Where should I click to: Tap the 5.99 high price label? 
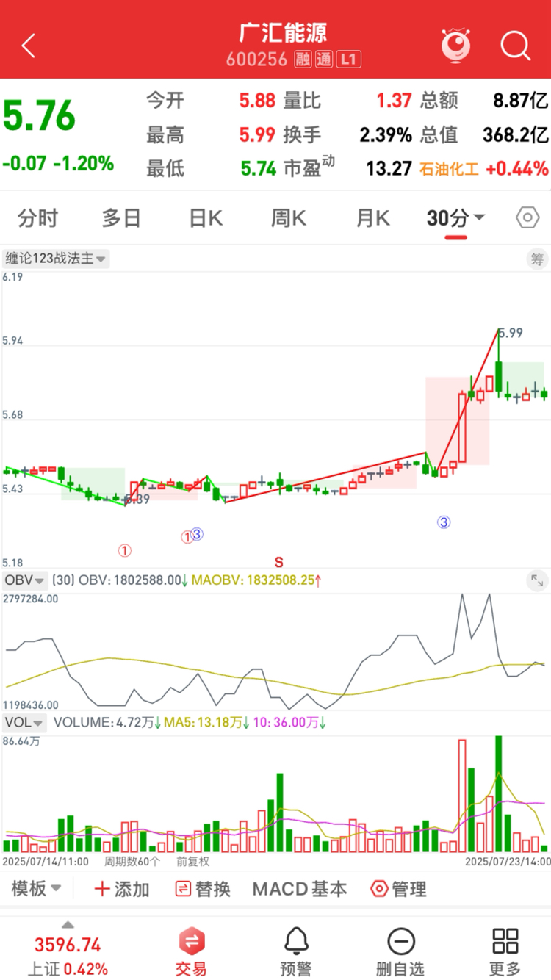click(x=511, y=333)
